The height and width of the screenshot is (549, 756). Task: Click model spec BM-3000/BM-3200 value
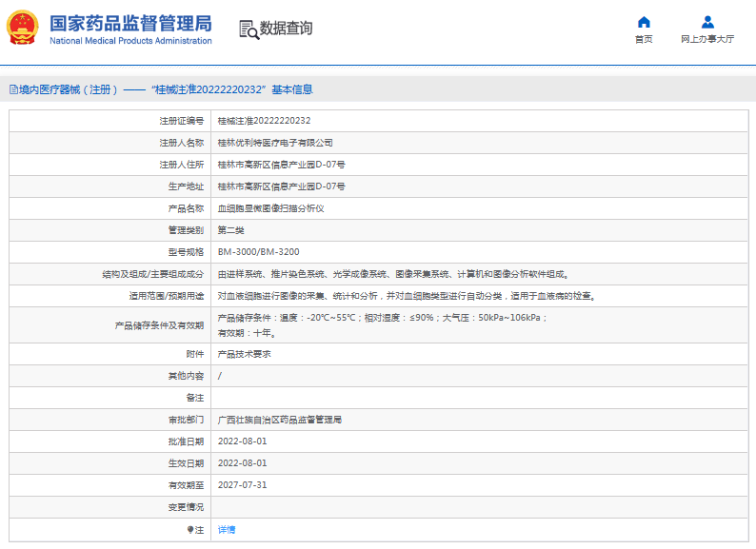tap(258, 252)
